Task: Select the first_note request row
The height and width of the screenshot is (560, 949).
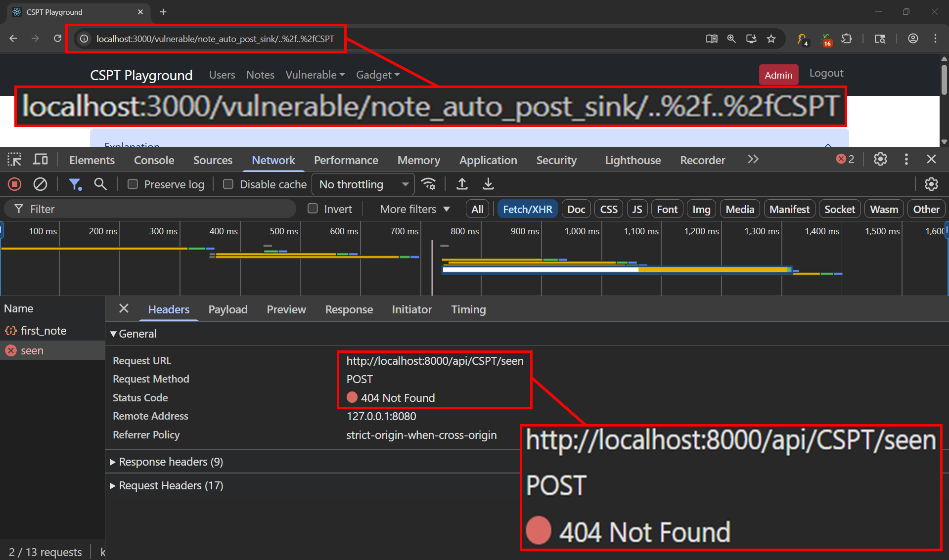Action: coord(52,331)
